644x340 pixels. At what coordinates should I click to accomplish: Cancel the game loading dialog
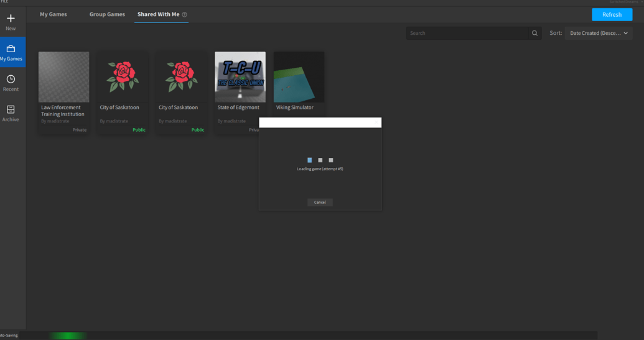(x=320, y=202)
